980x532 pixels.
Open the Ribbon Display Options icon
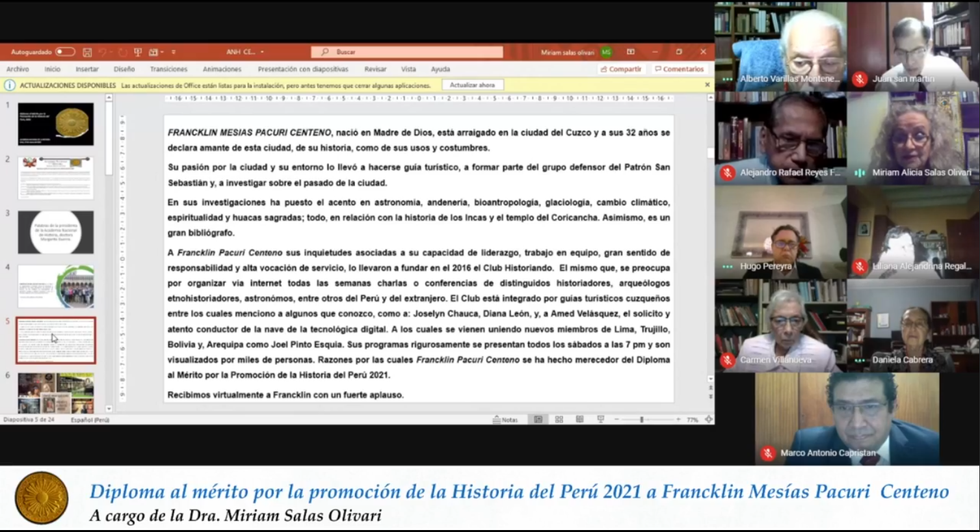pyautogui.click(x=630, y=52)
